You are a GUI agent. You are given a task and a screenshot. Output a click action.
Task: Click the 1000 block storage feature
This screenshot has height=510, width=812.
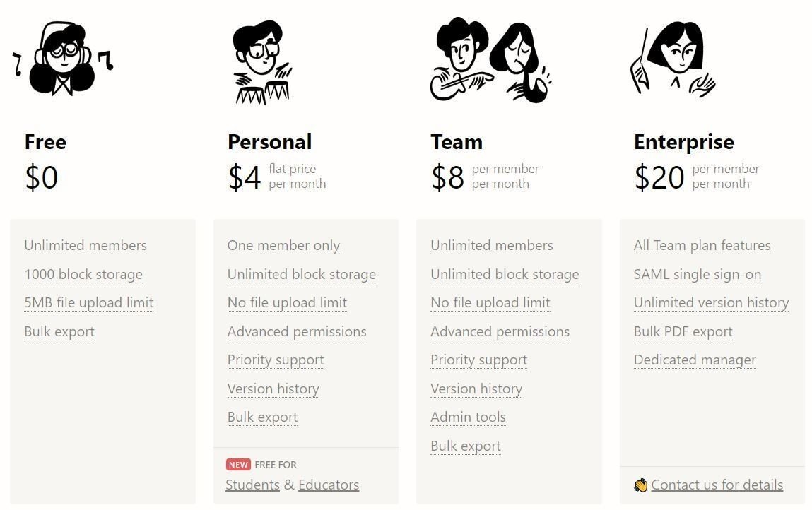pyautogui.click(x=83, y=275)
